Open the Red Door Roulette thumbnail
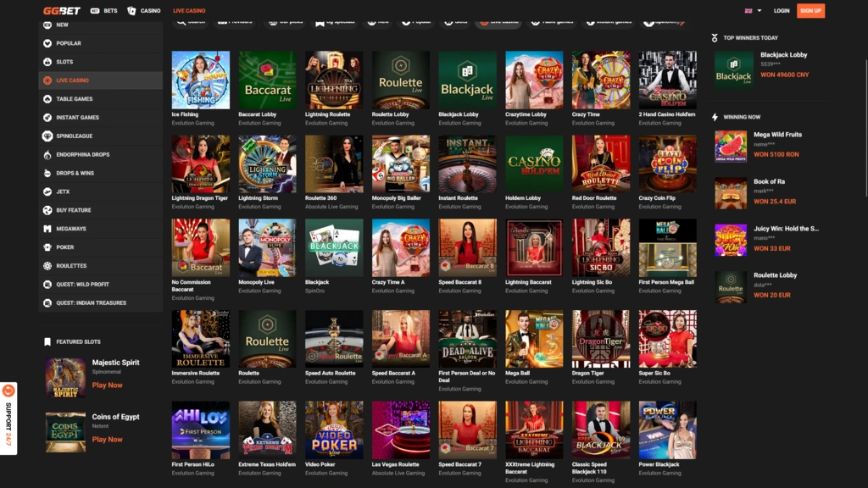868x488 pixels. 601,164
